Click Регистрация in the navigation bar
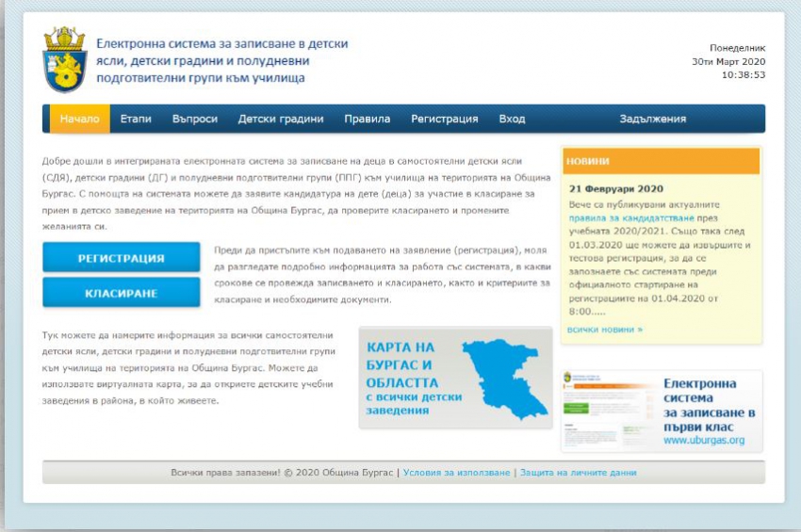The image size is (801, 532). [444, 119]
